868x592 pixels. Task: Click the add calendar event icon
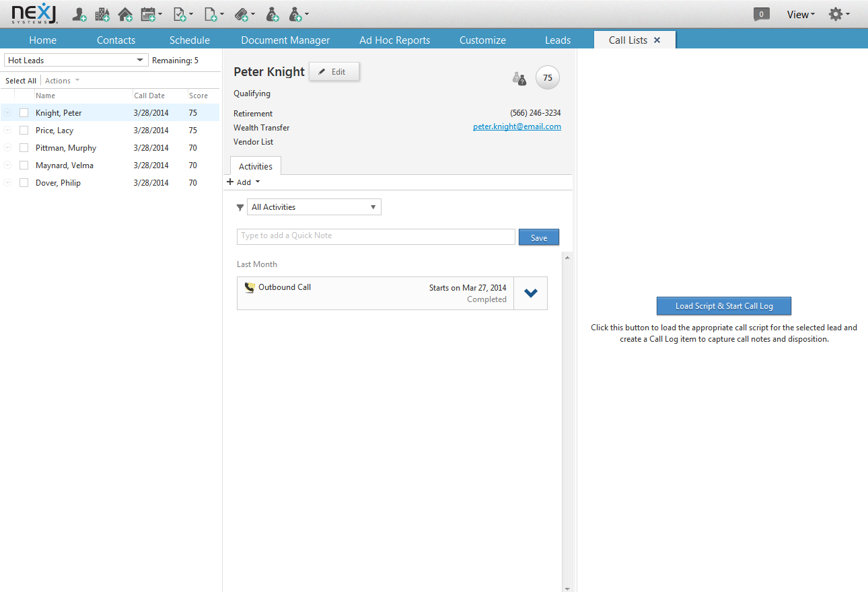(x=148, y=14)
